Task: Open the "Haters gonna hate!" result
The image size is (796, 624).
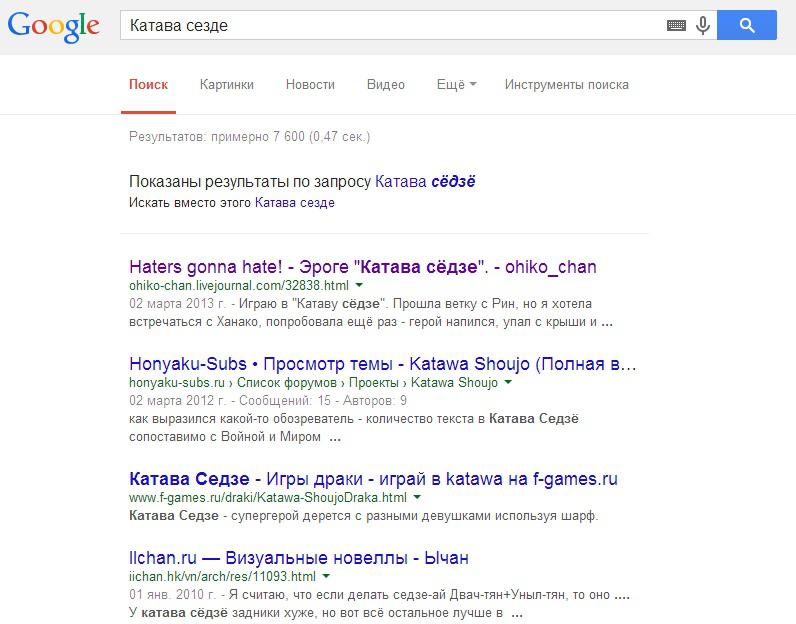Action: click(362, 267)
